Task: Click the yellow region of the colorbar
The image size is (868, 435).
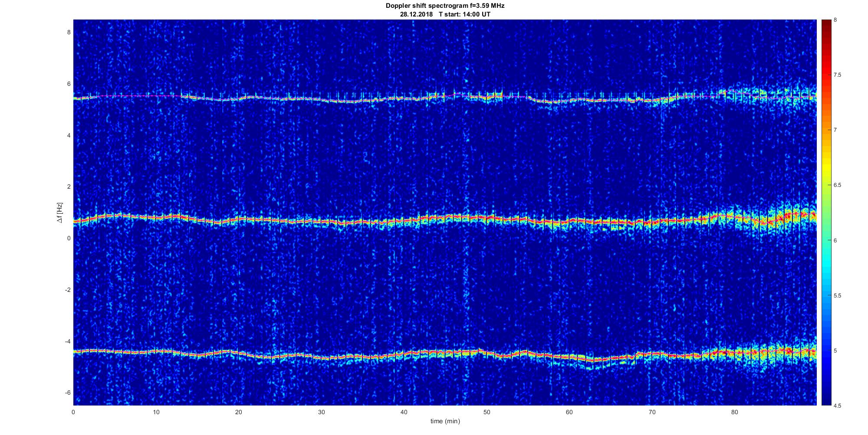Action: tap(826, 167)
